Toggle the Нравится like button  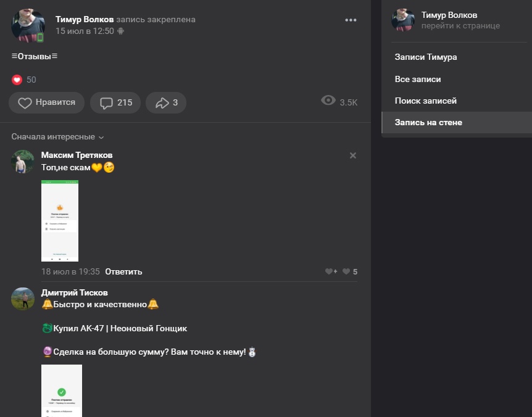pos(47,103)
